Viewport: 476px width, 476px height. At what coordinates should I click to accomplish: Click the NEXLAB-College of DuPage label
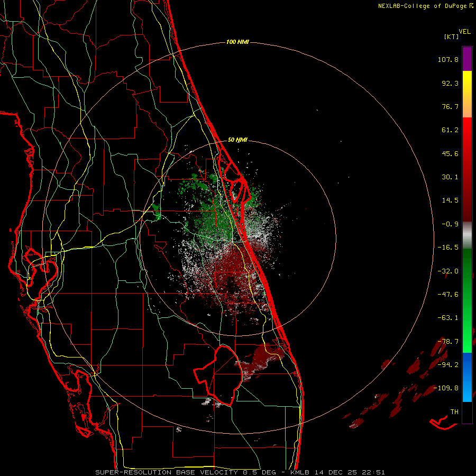(x=423, y=6)
